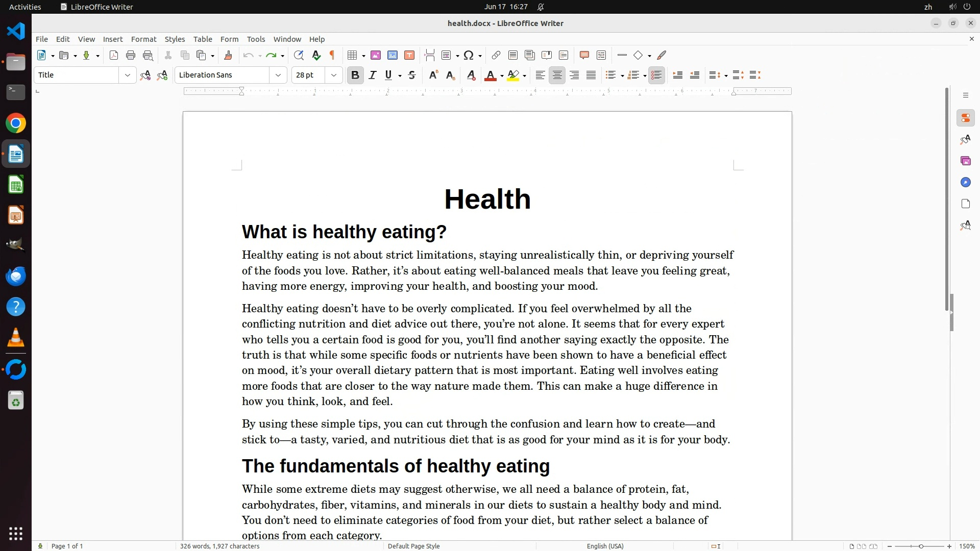The image size is (980, 551).
Task: Click the Insert Hyperlink icon
Action: click(496, 56)
